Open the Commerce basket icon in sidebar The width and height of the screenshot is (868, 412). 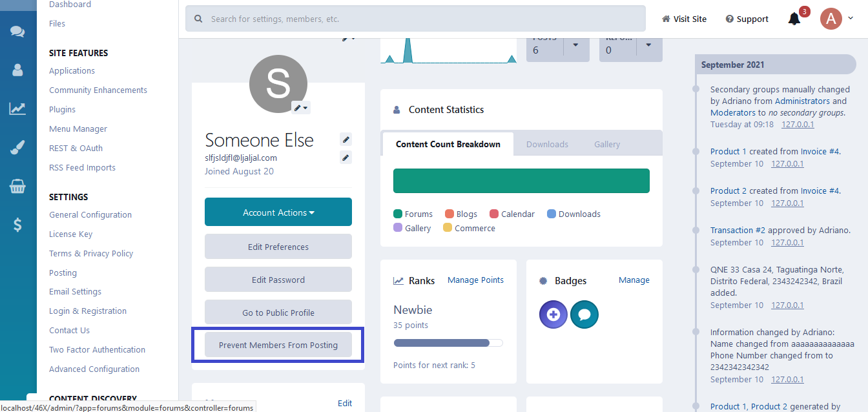point(17,187)
